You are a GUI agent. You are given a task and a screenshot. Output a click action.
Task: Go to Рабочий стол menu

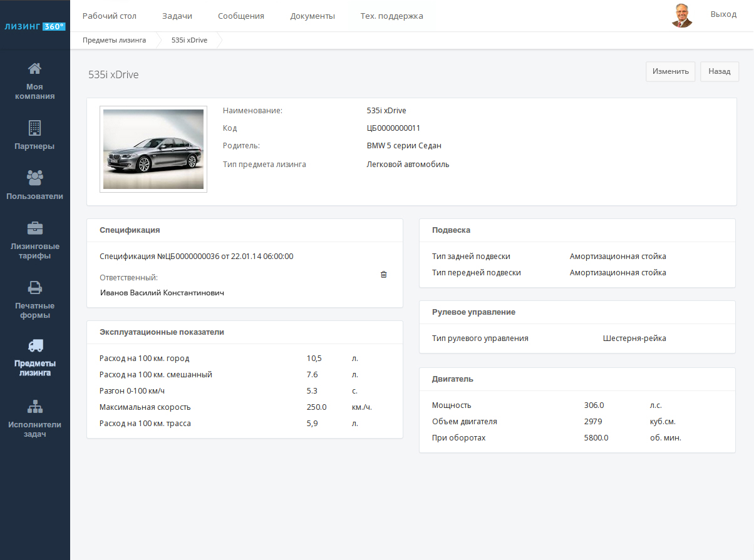pos(110,16)
